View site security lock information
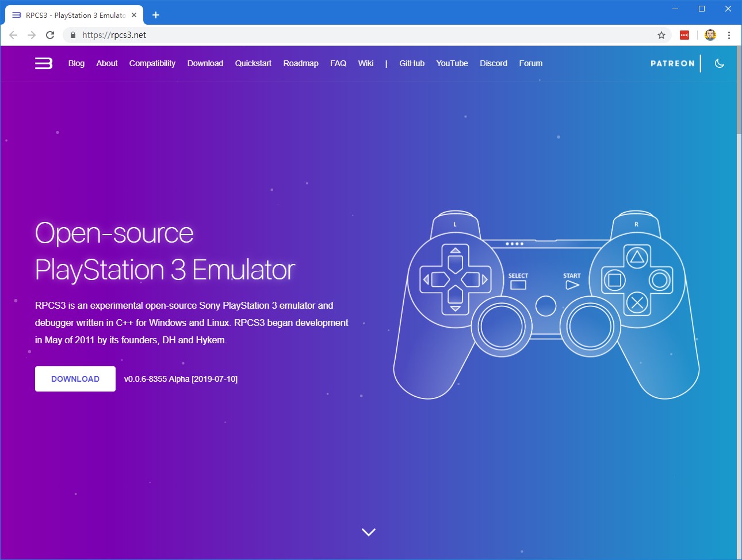 pos(73,35)
